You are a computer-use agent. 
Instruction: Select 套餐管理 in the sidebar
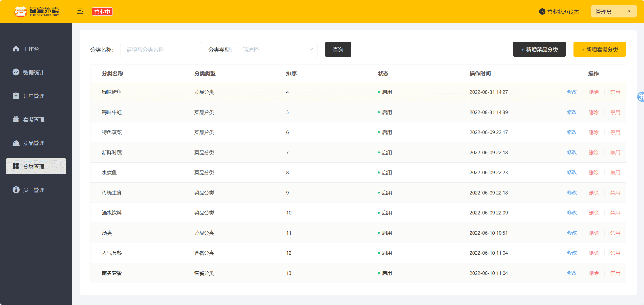point(36,119)
